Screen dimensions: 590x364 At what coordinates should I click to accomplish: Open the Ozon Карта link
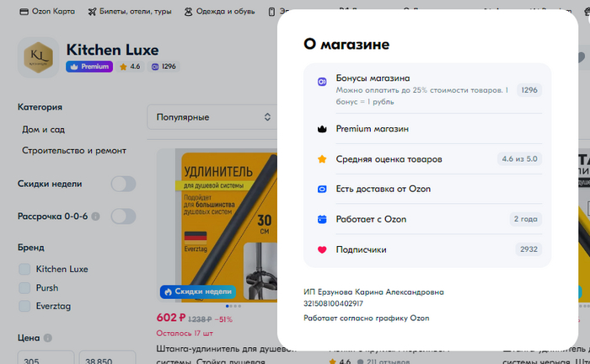(x=47, y=12)
